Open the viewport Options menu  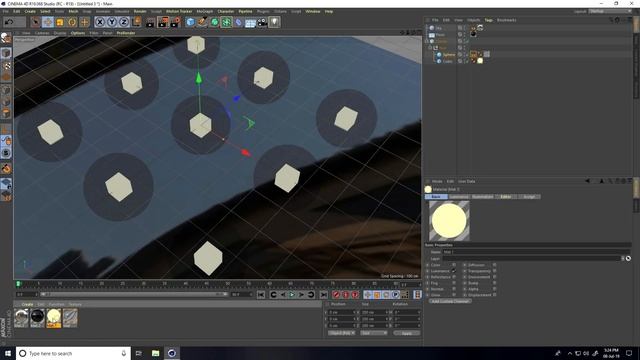78,33
